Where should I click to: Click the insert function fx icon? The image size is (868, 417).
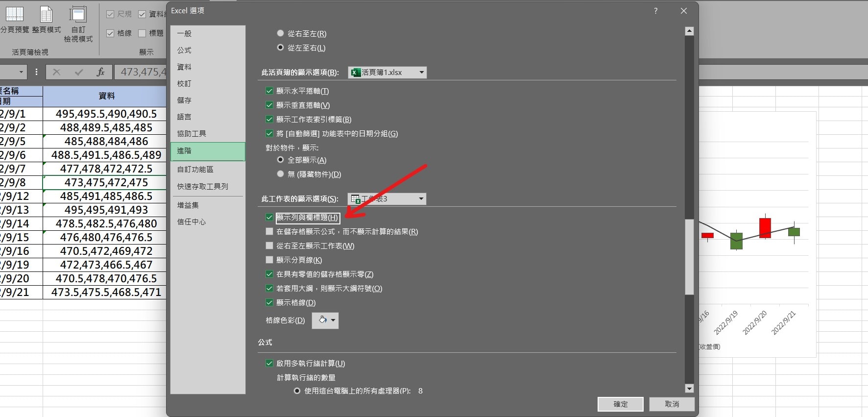coord(100,72)
